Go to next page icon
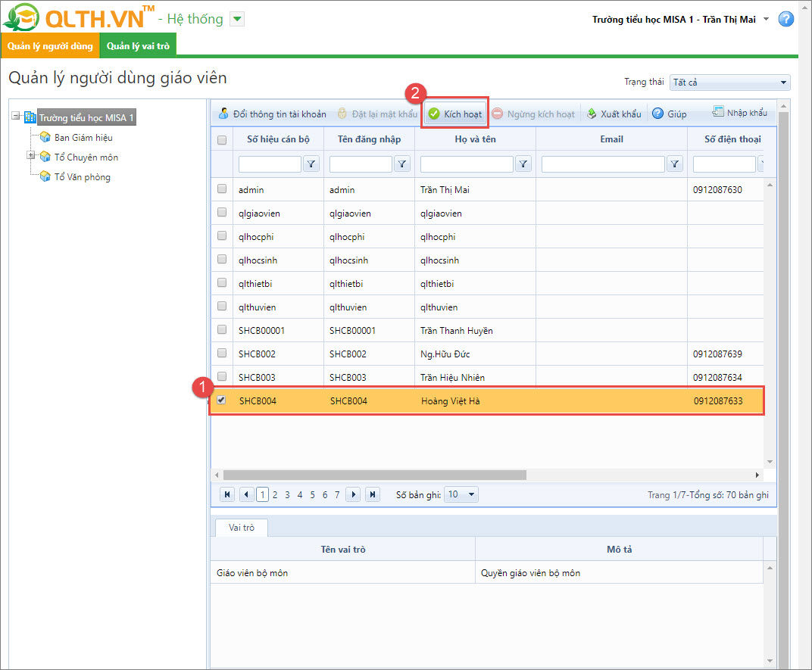This screenshot has width=812, height=670. [x=353, y=494]
